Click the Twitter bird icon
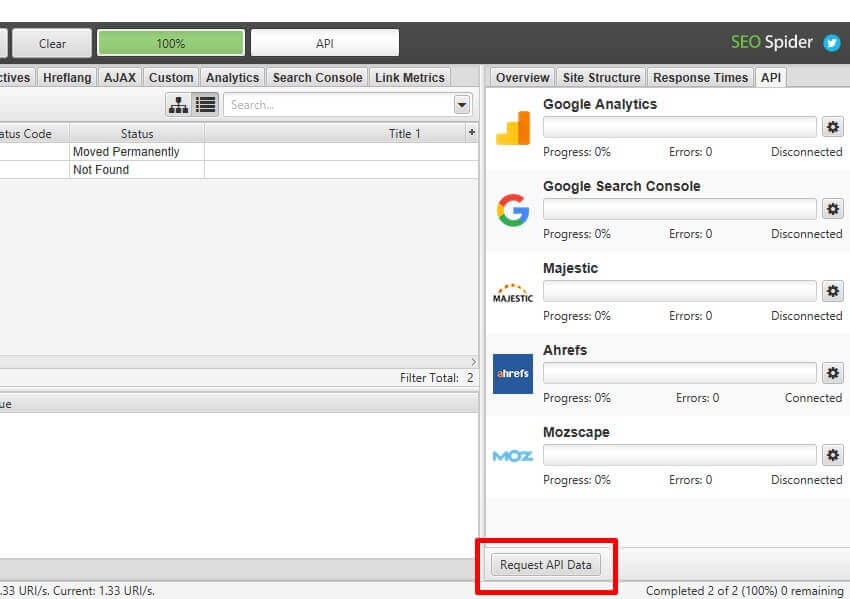 click(x=831, y=43)
